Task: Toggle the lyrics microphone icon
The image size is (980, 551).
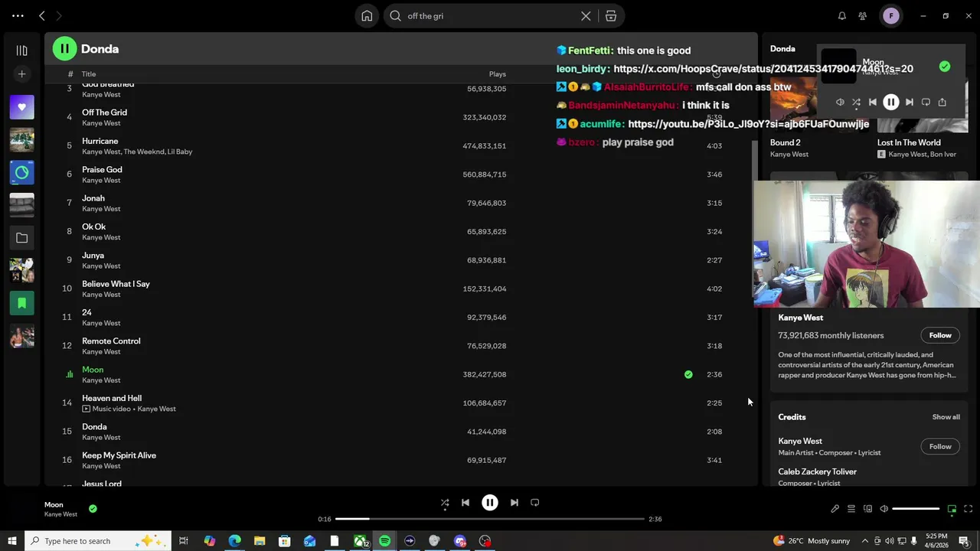Action: click(x=835, y=509)
